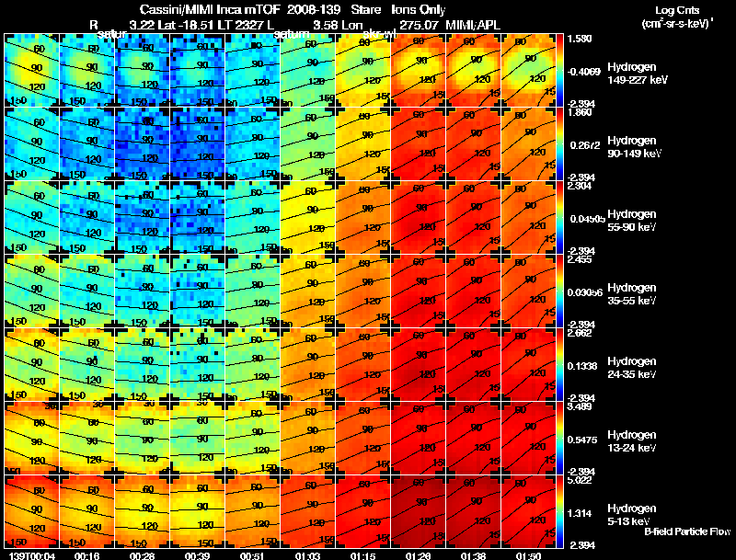Image resolution: width=736 pixels, height=560 pixels.
Task: Click the '(cm²-sr-s-keV)' units label
Action: (x=677, y=23)
